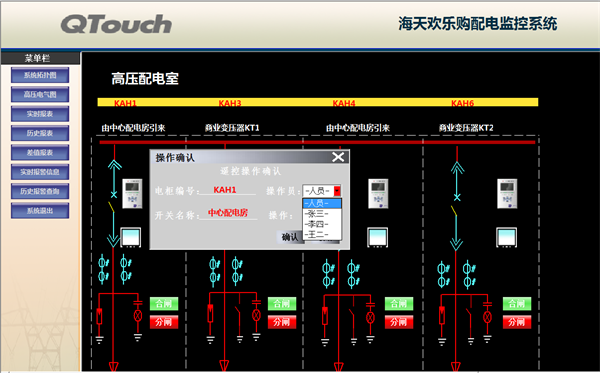
Task: Select -王二- from operator list
Action: tap(322, 235)
